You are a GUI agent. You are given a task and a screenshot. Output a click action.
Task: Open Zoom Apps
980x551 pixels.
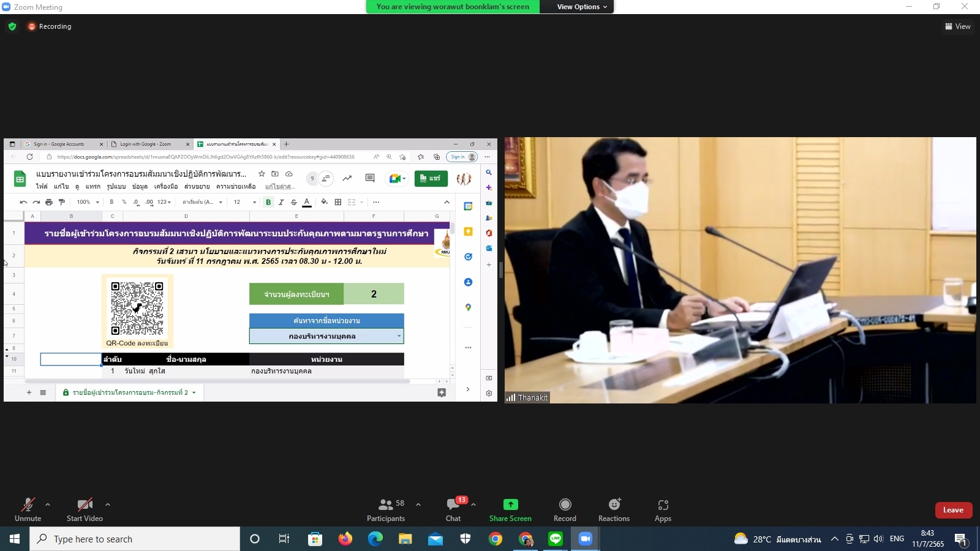click(x=663, y=509)
